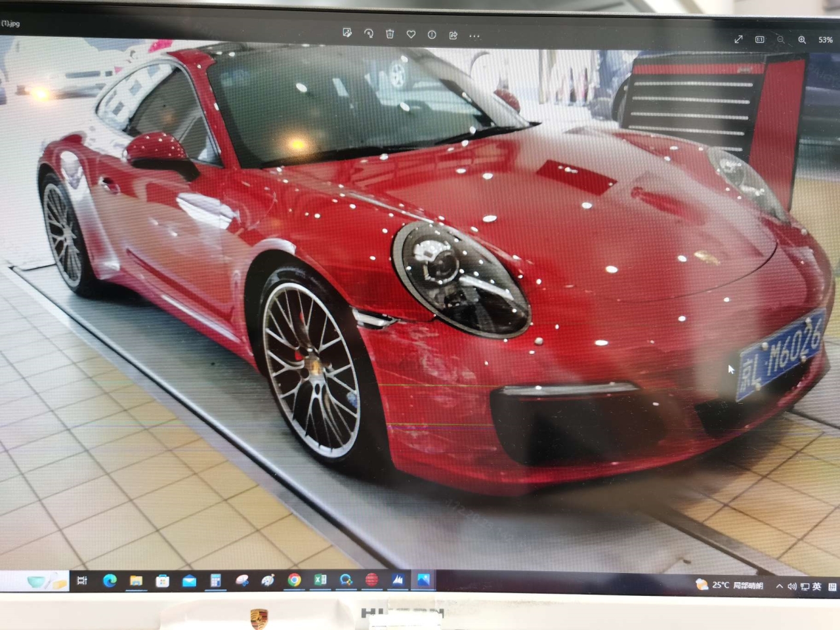Open the blue chat-bubble app in taskbar
Viewport: 840px width, 630px height.
[x=346, y=580]
